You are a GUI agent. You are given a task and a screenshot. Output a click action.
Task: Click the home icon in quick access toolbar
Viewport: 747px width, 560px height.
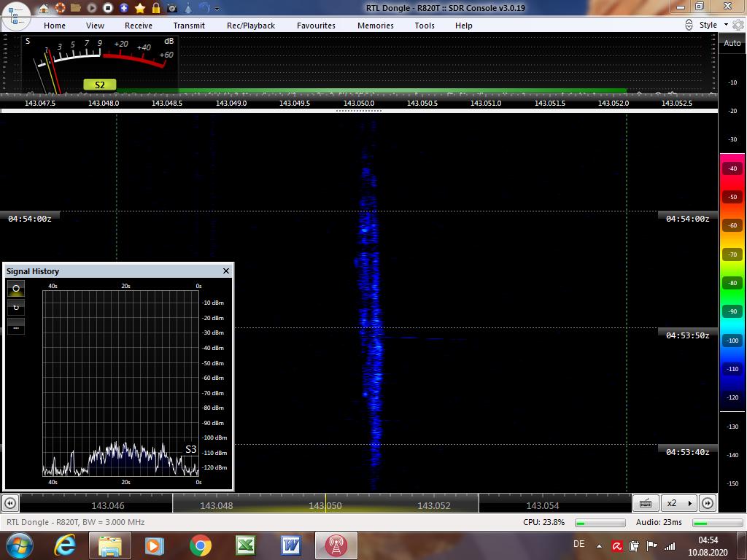click(43, 8)
